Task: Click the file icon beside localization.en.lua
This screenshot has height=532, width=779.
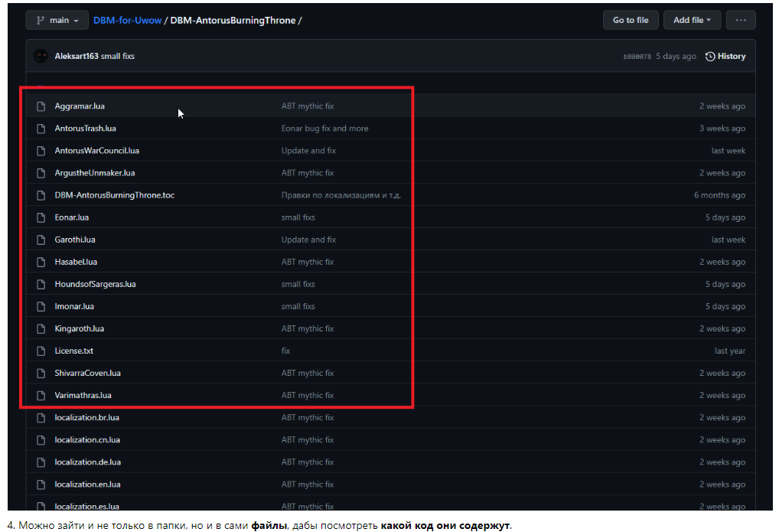Action: click(x=41, y=485)
